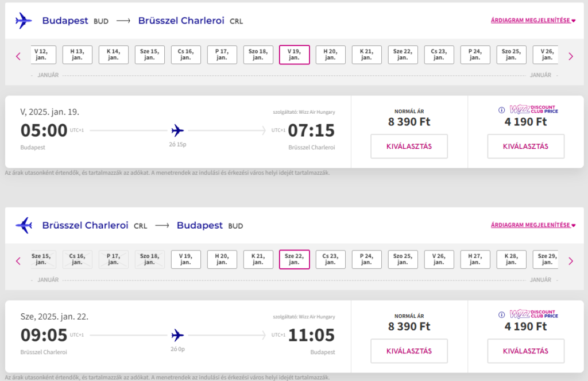Pick return date H 20, jan.
Screen dimensions: 588x381
click(x=222, y=259)
